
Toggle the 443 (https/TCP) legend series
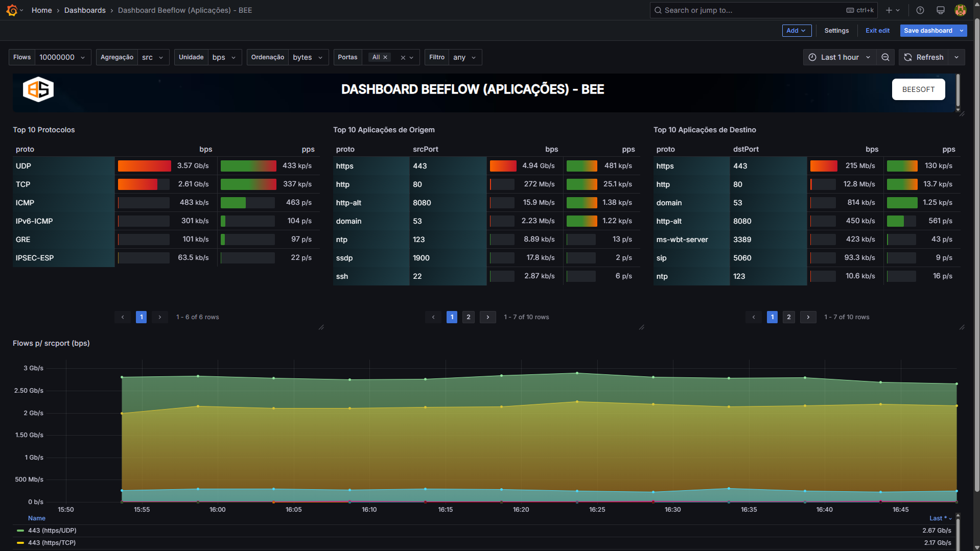point(52,543)
